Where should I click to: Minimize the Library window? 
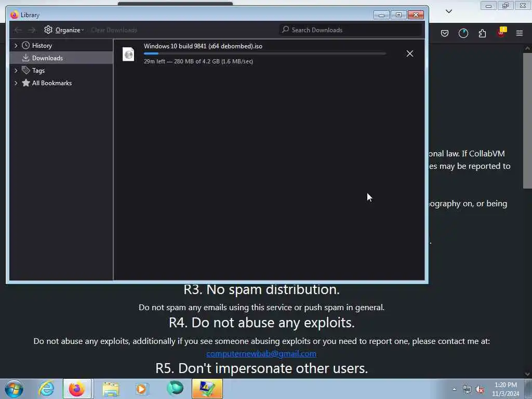click(x=381, y=15)
